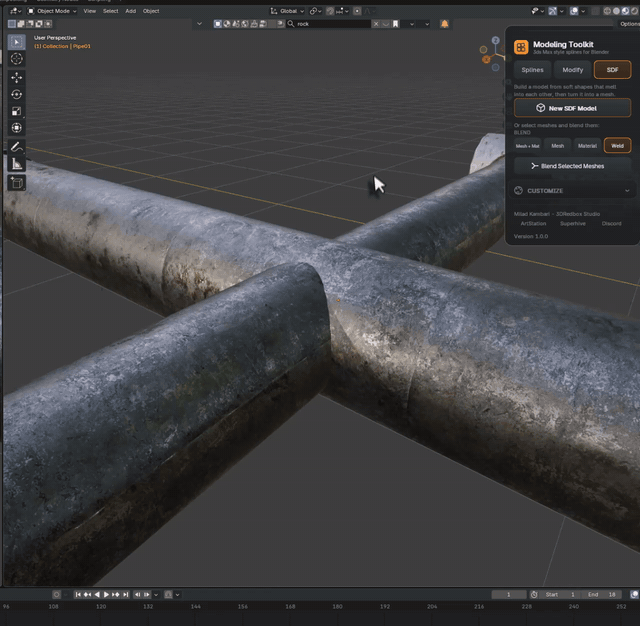Play the animation in reverse

coord(97,595)
